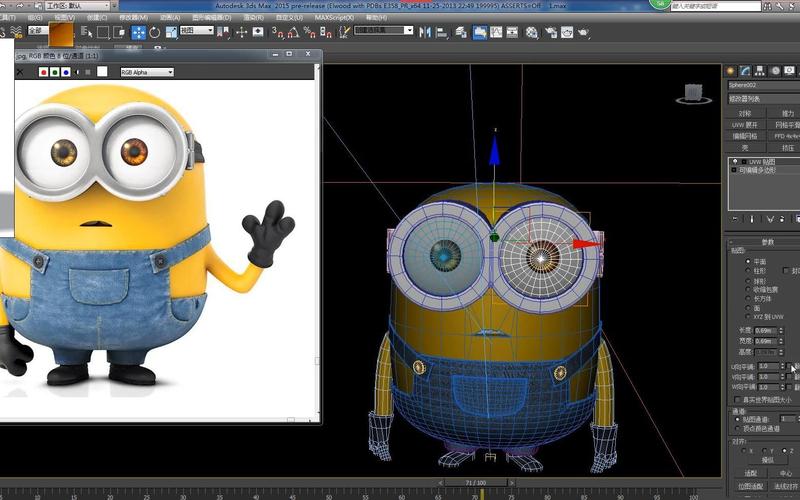The height and width of the screenshot is (500, 800).
Task: Collapse the 参数 rollout header
Action: coord(764,242)
